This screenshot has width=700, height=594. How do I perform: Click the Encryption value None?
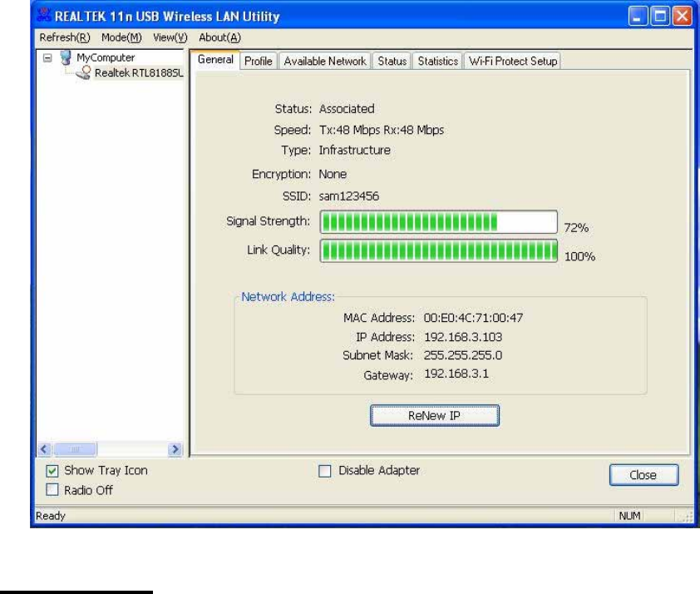coord(333,174)
